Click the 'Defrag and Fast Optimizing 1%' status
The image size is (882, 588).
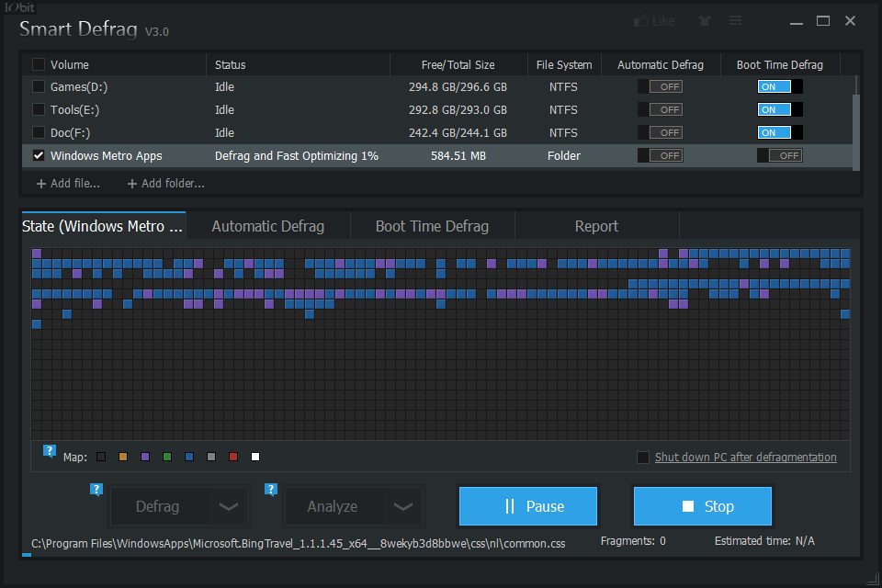[297, 156]
